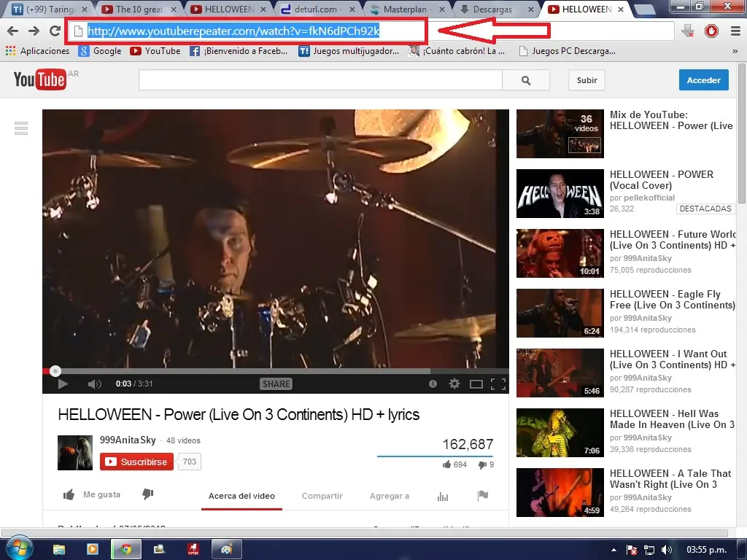This screenshot has width=747, height=560.
Task: Click the YouTube search input field
Action: pyautogui.click(x=320, y=80)
